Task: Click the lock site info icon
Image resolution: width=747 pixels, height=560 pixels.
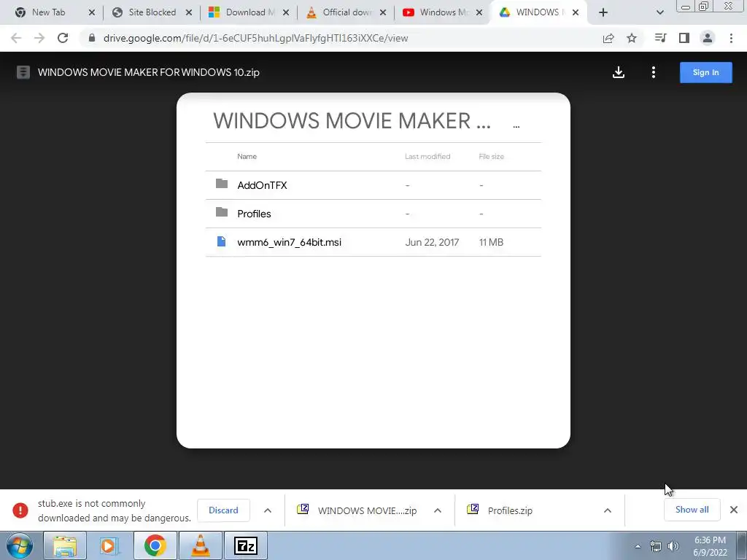Action: [92, 38]
